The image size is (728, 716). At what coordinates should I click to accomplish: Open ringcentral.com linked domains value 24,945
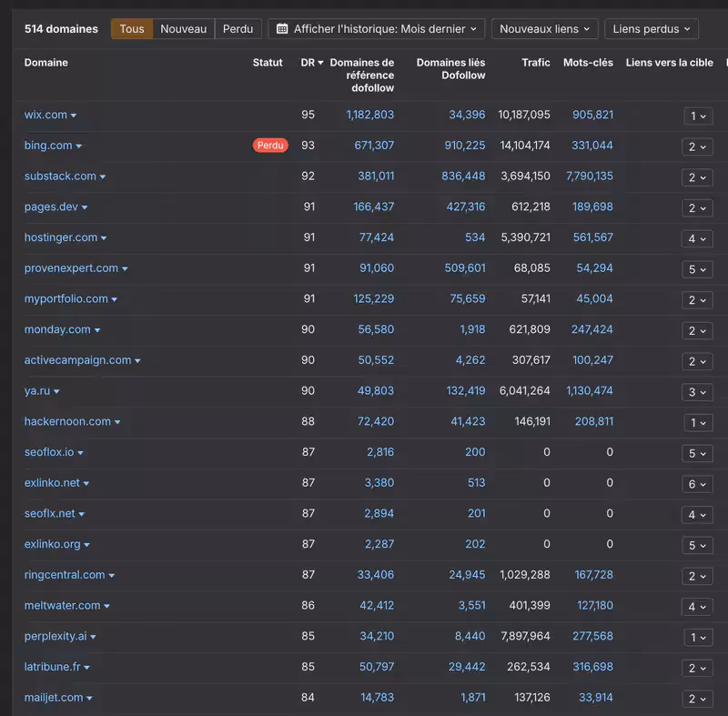tap(467, 574)
